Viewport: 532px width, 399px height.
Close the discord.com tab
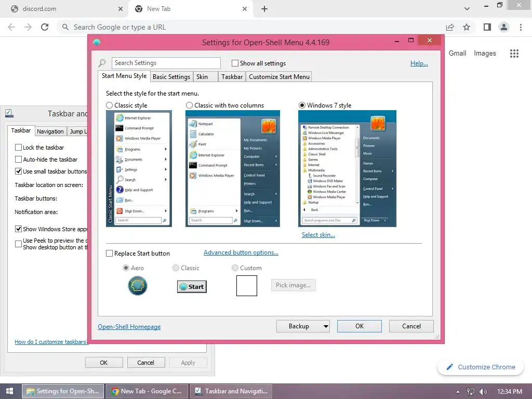pos(121,9)
